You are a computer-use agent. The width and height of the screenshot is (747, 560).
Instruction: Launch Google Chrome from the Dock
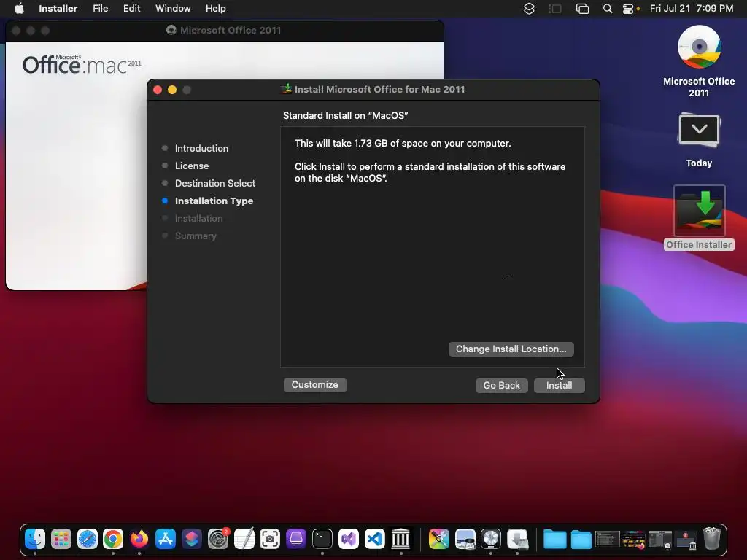click(x=113, y=539)
